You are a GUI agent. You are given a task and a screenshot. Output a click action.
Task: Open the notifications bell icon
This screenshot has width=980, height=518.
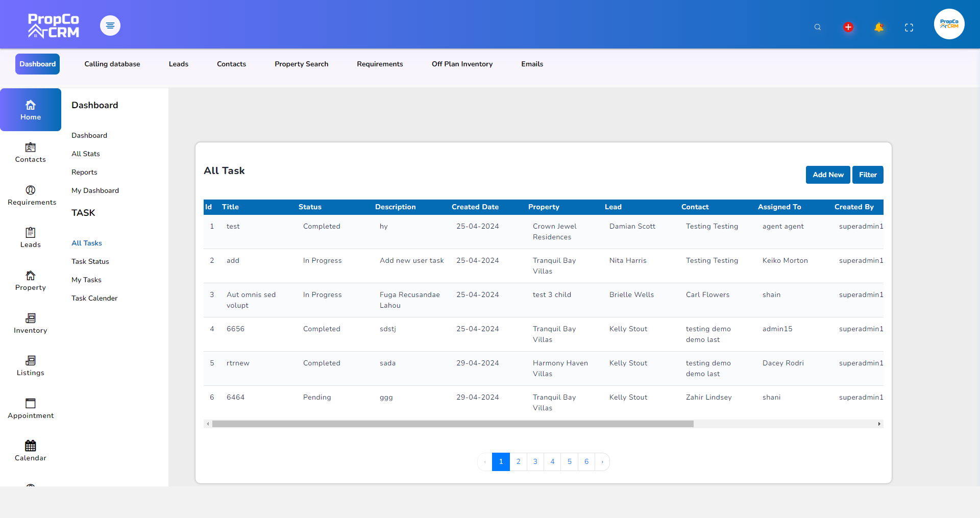(878, 27)
